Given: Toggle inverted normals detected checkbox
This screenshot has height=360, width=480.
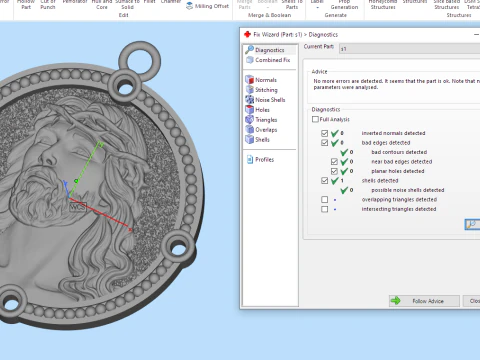Looking at the screenshot, I should point(324,133).
